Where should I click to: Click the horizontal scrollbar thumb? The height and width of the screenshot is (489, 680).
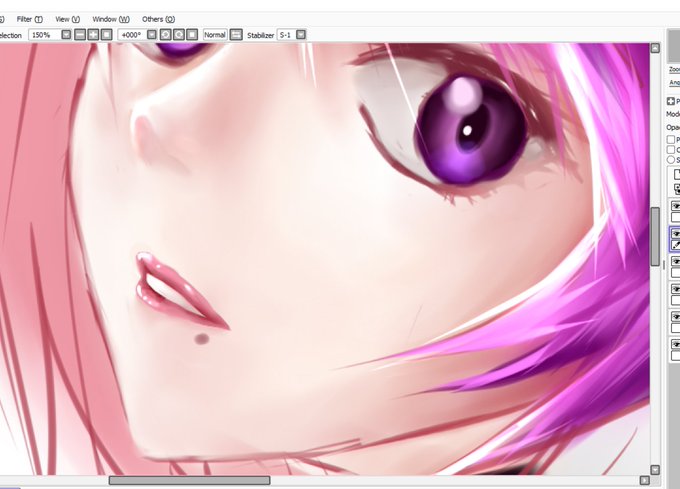pyautogui.click(x=190, y=480)
